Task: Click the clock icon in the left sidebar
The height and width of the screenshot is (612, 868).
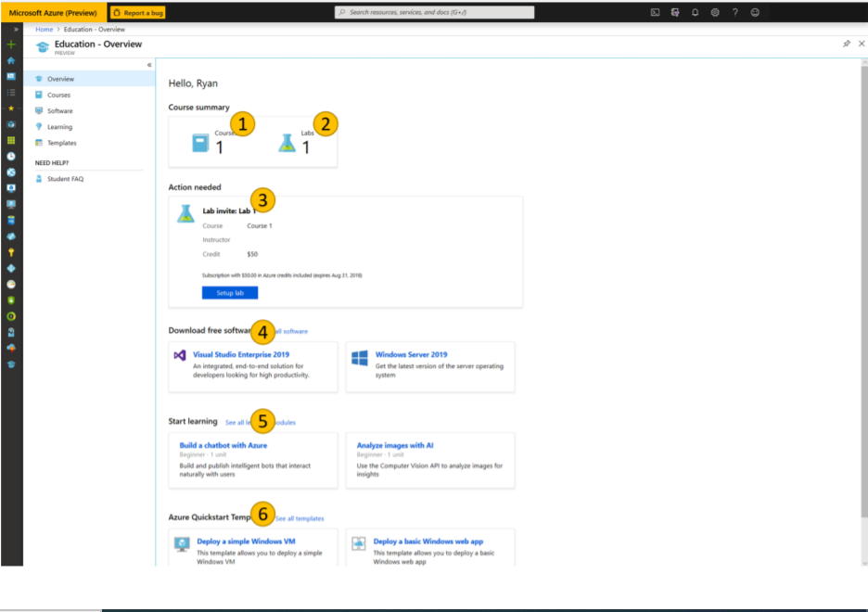Action: 11,157
